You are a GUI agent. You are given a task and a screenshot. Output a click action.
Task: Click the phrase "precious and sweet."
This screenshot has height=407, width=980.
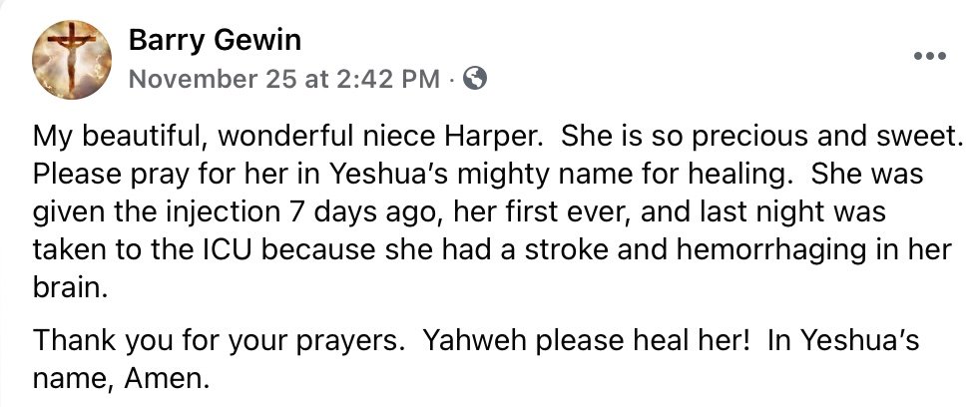(x=814, y=139)
